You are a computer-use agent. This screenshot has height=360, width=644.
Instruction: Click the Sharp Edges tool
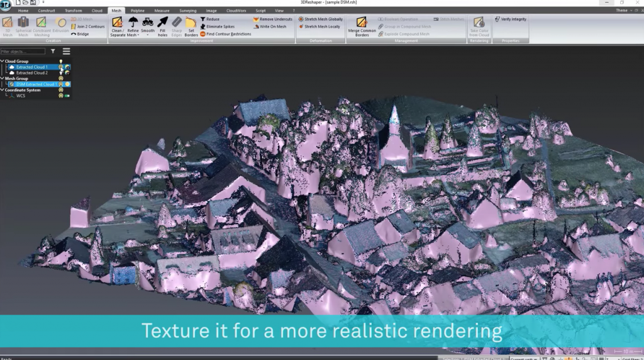177,26
